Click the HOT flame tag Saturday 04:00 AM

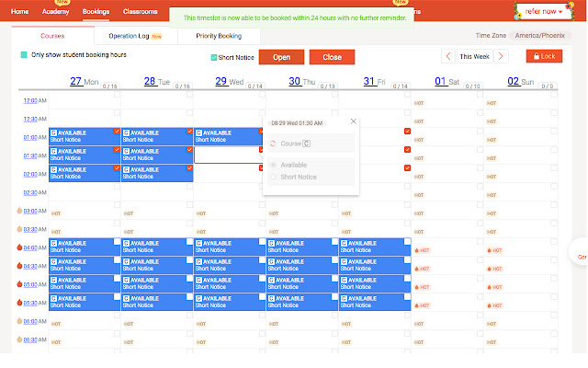pyautogui.click(x=423, y=250)
